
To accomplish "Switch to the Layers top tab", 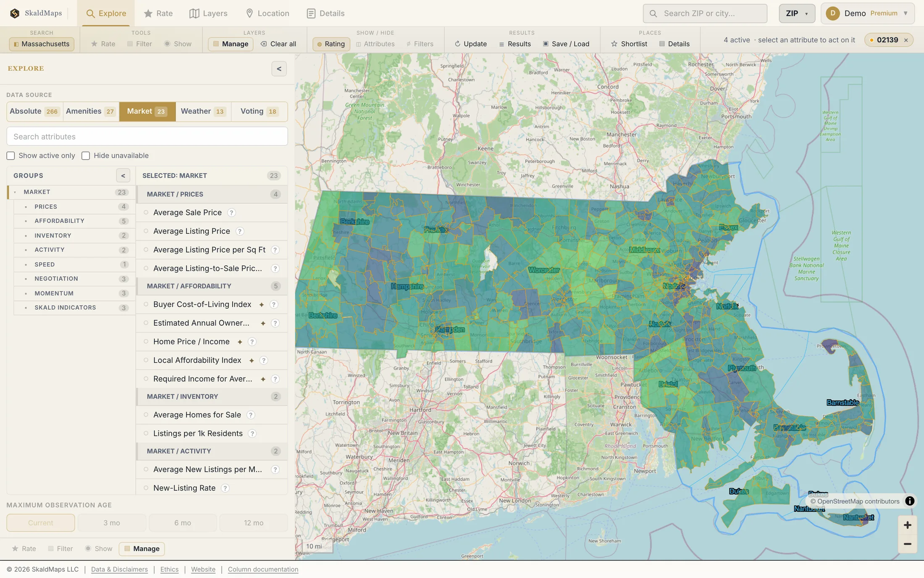I will point(208,13).
